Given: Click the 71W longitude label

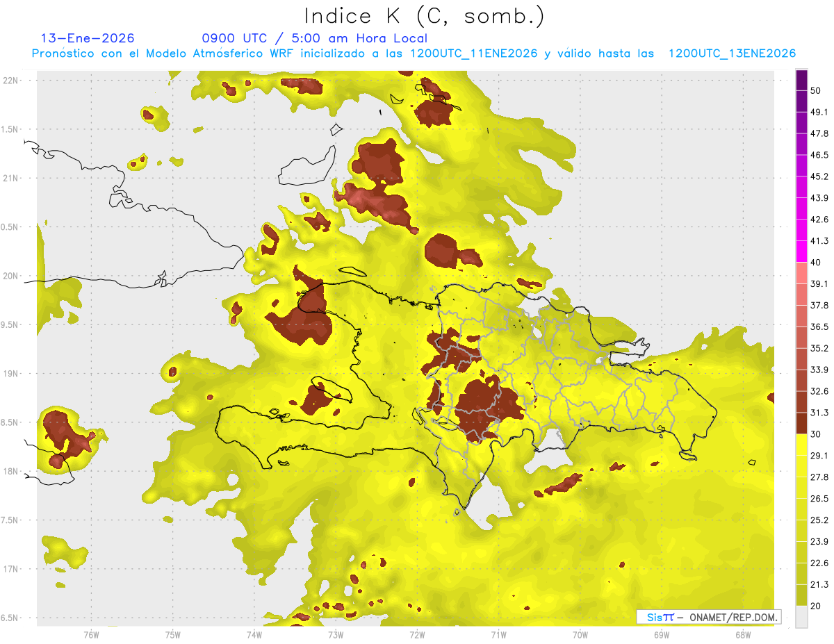Looking at the screenshot, I should tap(498, 635).
